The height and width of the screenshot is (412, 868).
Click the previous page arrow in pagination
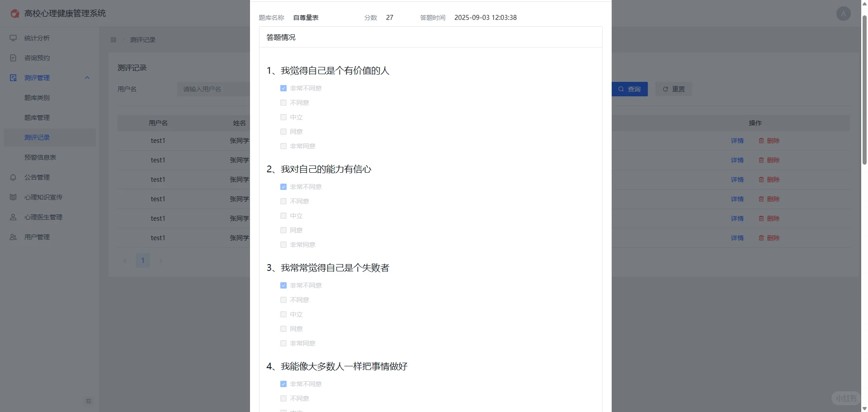click(x=125, y=260)
